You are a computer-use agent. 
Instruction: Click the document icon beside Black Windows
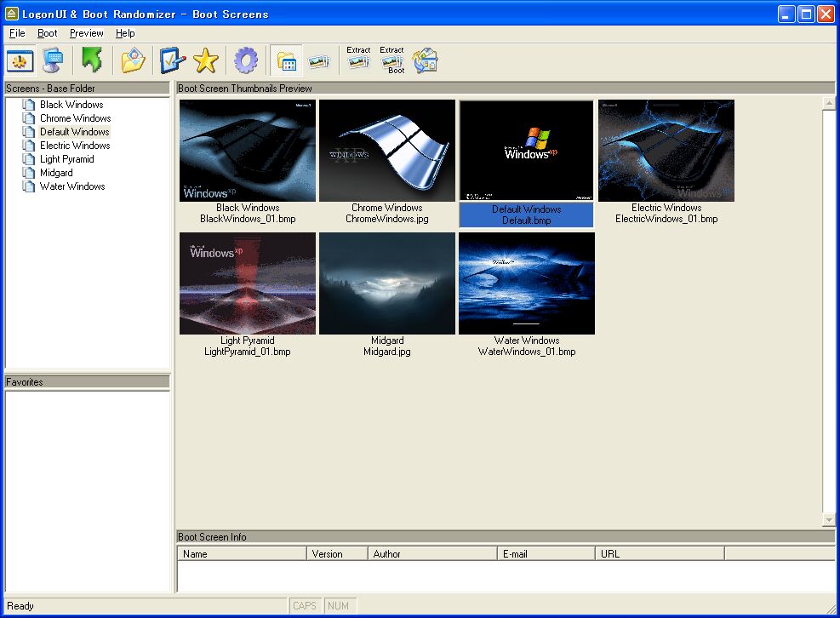click(x=28, y=105)
